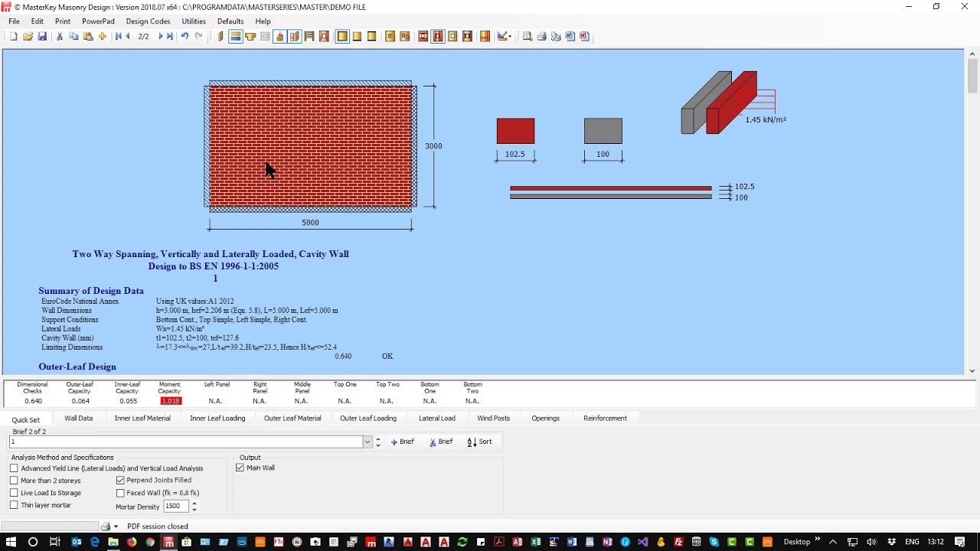The height and width of the screenshot is (551, 980).
Task: Uncheck the Main Wall output option
Action: pos(240,468)
